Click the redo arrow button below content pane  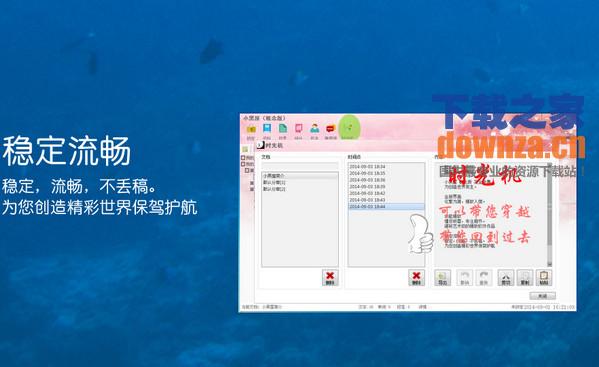[484, 278]
